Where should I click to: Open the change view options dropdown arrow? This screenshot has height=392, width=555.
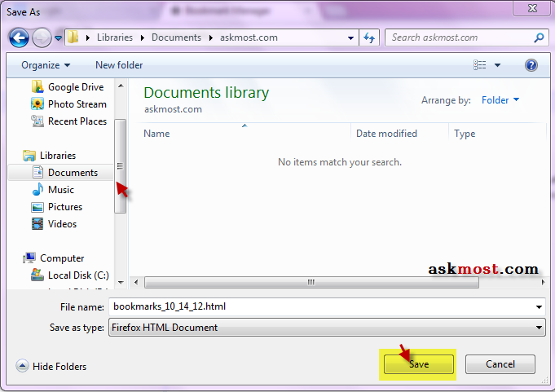[x=498, y=65]
